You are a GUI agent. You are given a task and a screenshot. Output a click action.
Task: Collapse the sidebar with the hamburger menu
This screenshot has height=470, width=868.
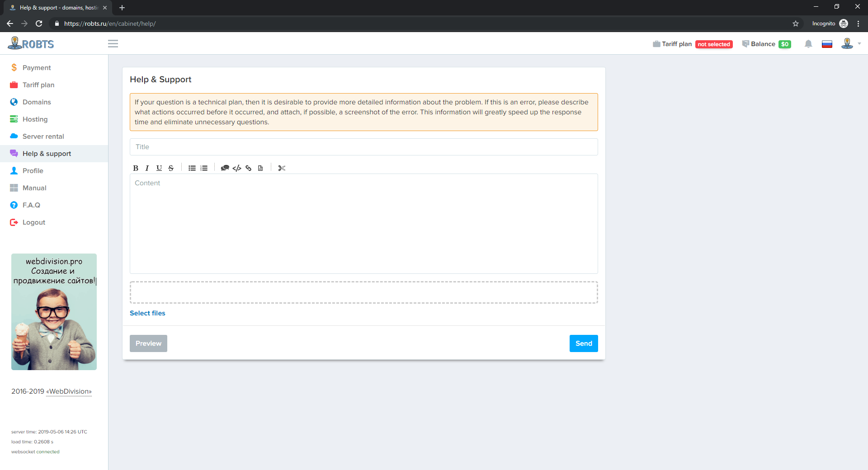[x=113, y=44]
